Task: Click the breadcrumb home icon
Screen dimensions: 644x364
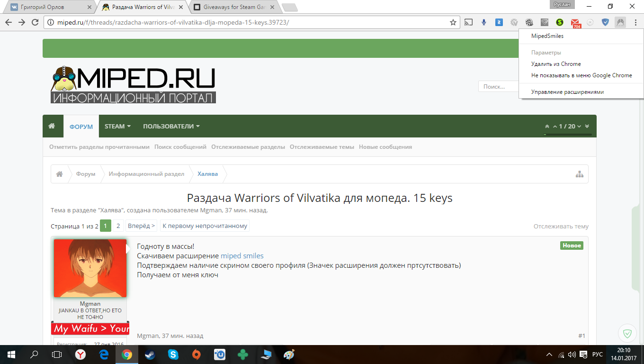Action: [60, 174]
